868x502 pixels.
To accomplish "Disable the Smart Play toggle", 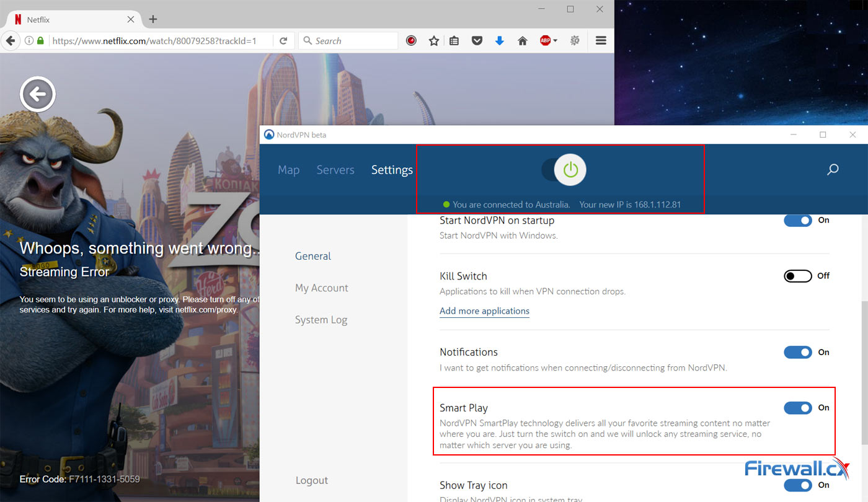I will tap(798, 408).
